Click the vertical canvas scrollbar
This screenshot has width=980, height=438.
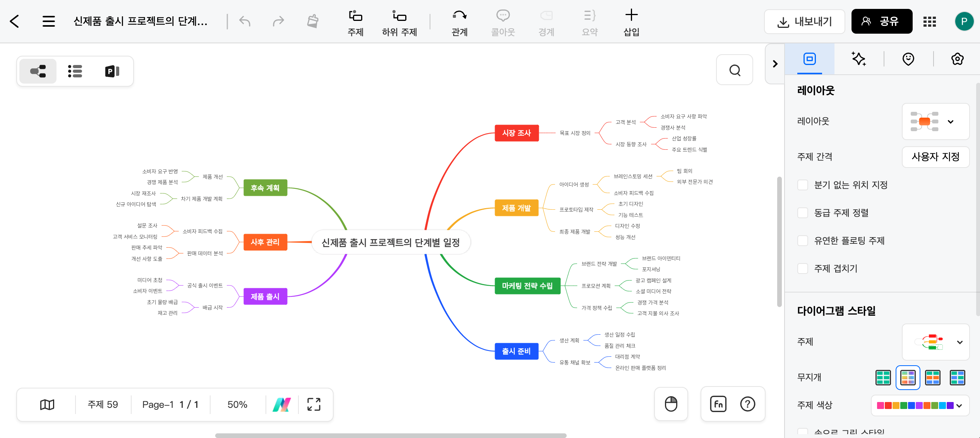(x=780, y=242)
